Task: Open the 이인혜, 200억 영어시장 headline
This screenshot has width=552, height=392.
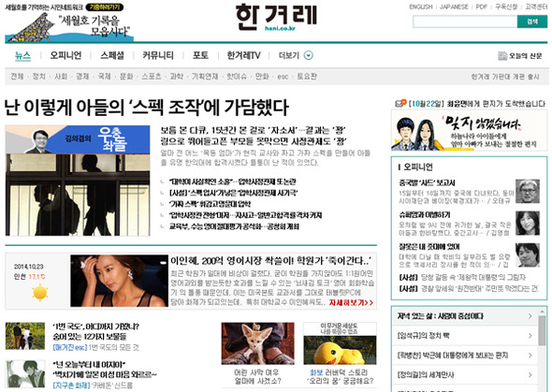Action: coord(270,261)
